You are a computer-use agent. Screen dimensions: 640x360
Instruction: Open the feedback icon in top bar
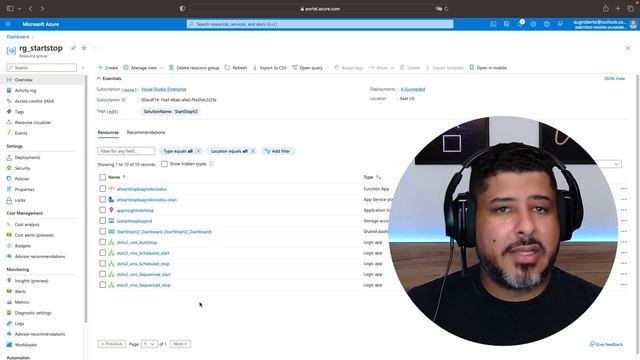coord(560,24)
